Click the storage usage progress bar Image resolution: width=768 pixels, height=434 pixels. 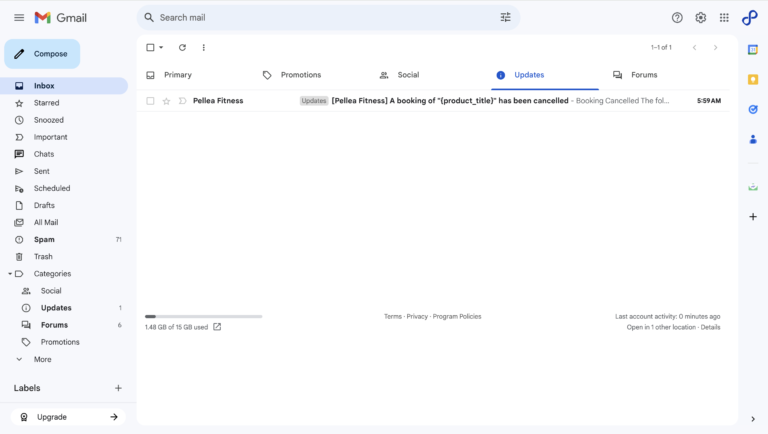(x=203, y=316)
